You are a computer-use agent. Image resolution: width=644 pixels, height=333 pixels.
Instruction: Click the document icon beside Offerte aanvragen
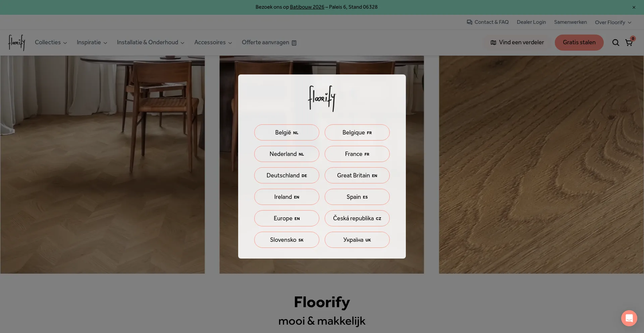[x=294, y=43]
